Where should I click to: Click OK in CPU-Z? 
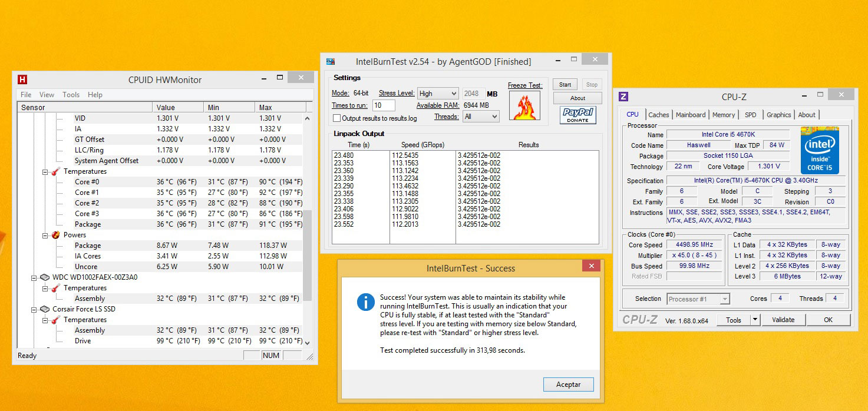point(828,320)
